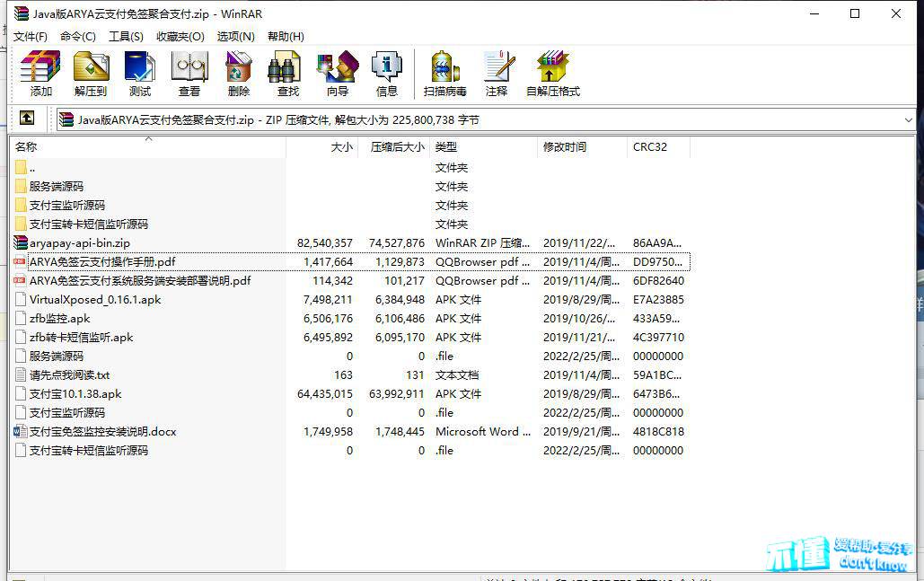The height and width of the screenshot is (581, 924).
Task: Click size value 82,540,357
Action: (x=325, y=242)
